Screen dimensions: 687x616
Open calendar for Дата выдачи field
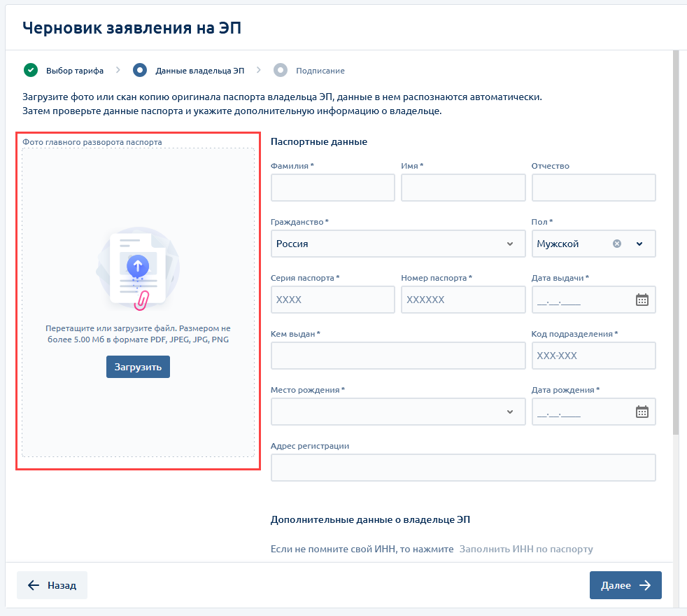tap(642, 300)
